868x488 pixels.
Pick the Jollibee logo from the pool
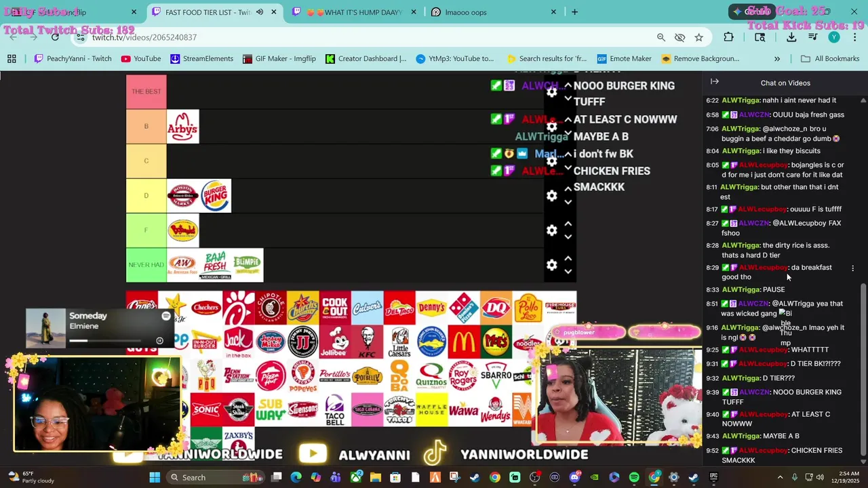tap(335, 341)
